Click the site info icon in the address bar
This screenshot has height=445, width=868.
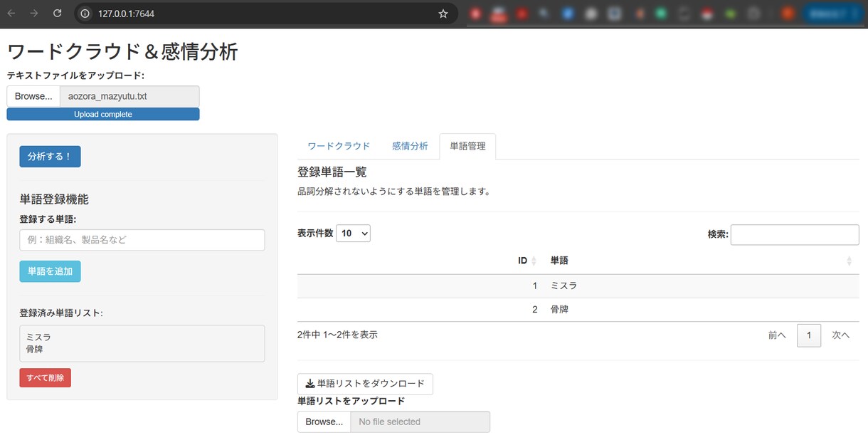[x=85, y=14]
